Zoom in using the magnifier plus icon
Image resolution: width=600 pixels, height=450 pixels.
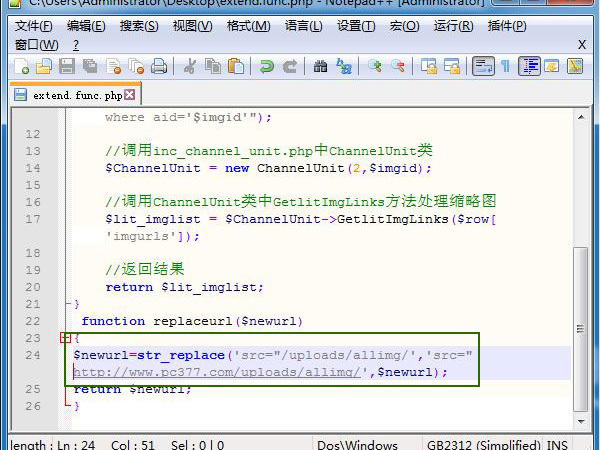coord(374,66)
